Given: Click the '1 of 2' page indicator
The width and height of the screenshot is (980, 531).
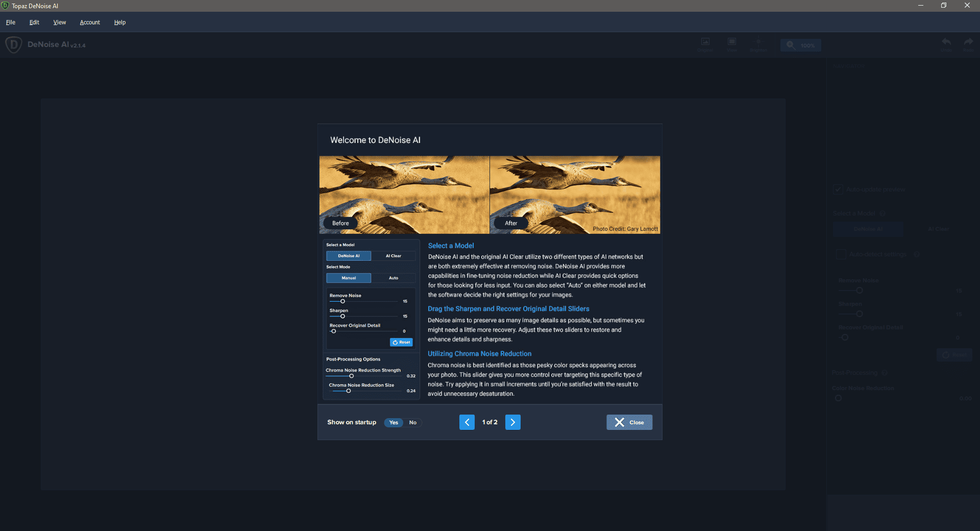Looking at the screenshot, I should (x=489, y=422).
